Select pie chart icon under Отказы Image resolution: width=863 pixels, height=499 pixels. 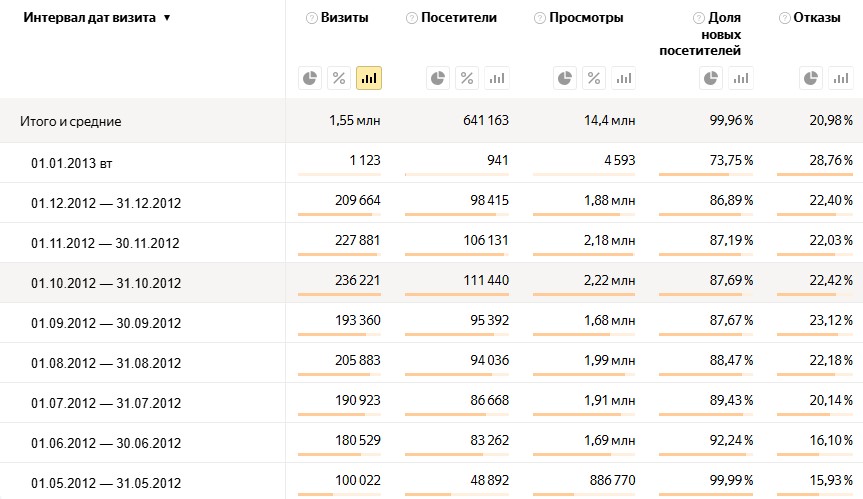tap(811, 78)
